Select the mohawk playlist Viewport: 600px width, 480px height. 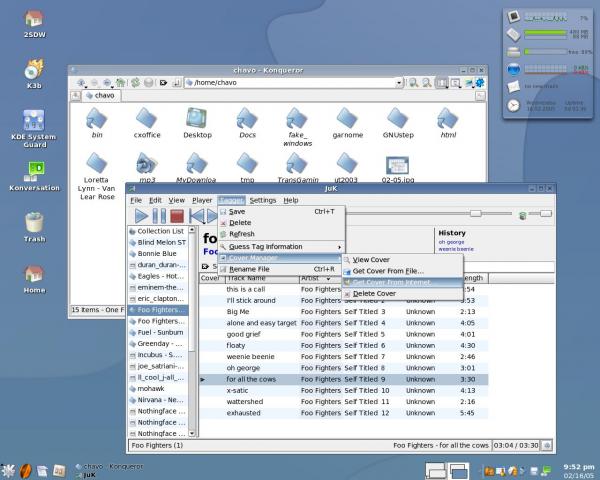[158, 389]
